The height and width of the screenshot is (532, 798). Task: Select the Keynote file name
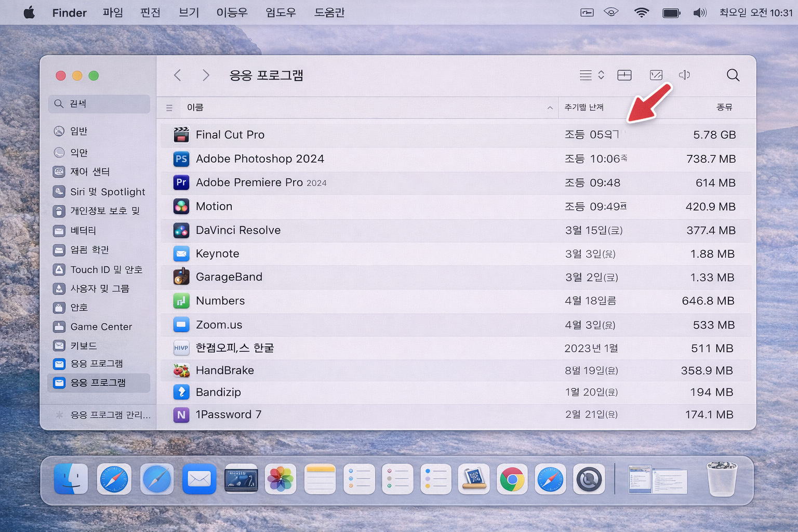tap(218, 254)
